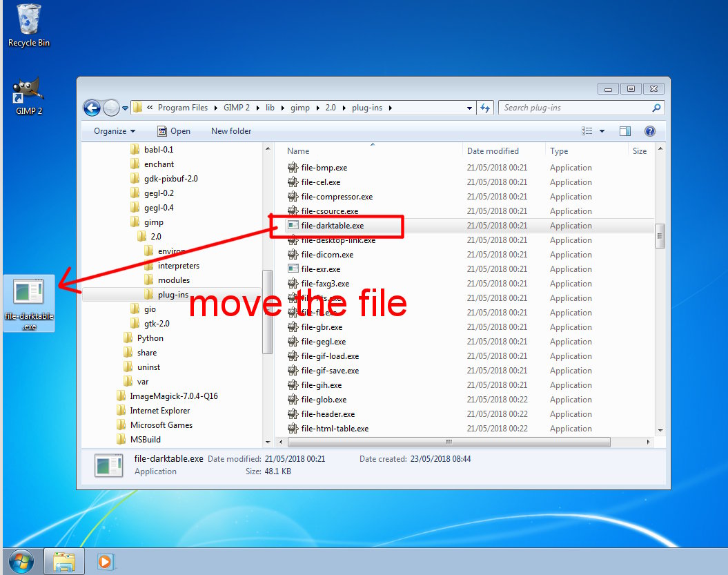Click Open in the toolbar

(x=174, y=131)
